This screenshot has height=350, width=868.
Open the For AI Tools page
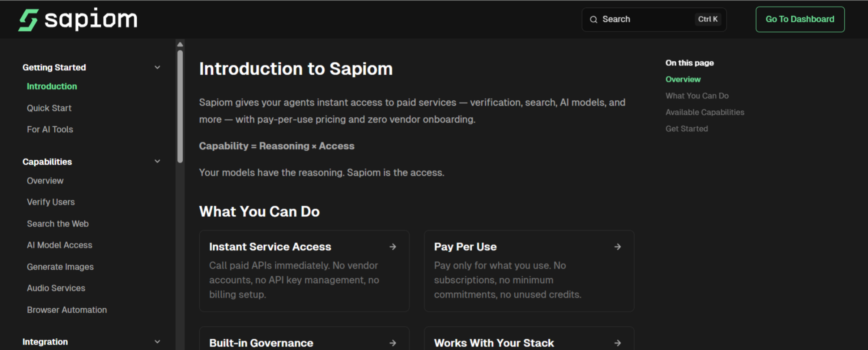click(50, 129)
